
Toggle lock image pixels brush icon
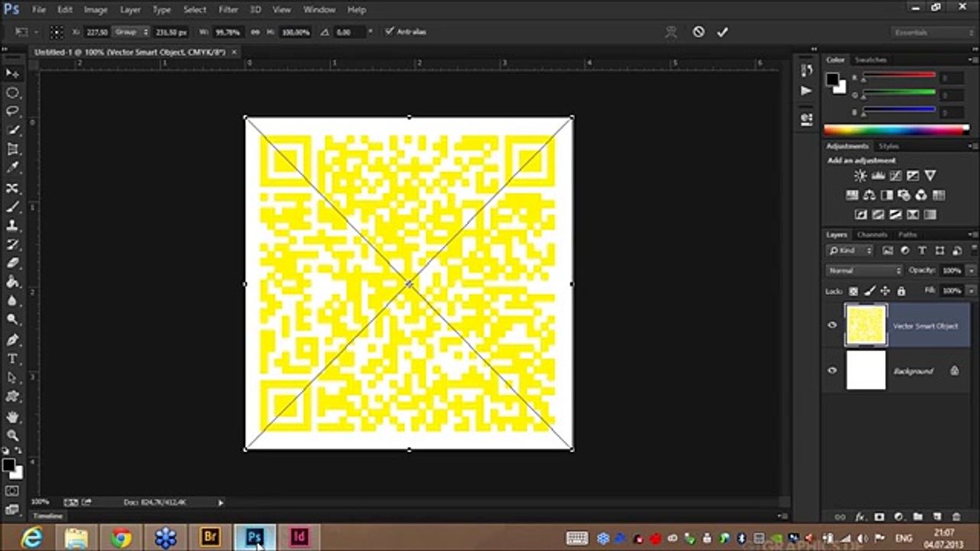point(870,291)
